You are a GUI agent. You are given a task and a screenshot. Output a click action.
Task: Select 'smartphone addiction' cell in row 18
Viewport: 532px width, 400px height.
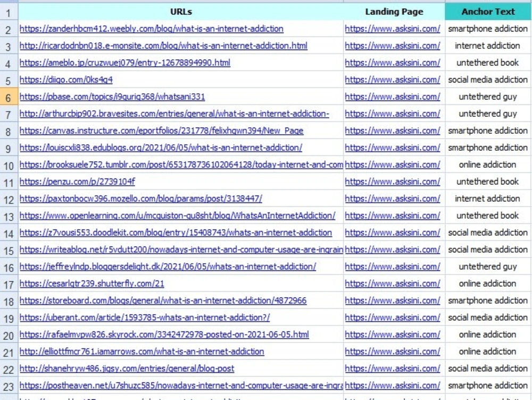coord(488,300)
